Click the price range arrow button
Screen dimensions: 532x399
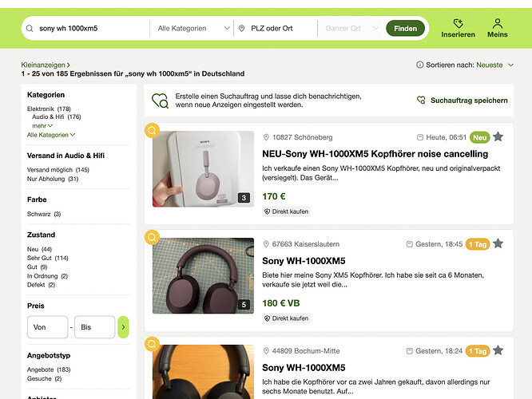[x=123, y=327]
